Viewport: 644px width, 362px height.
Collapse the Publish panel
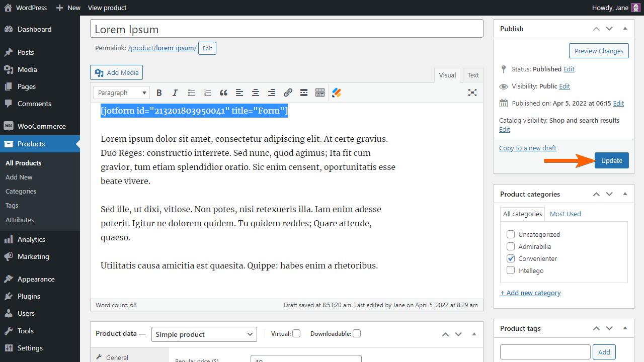coord(625,29)
